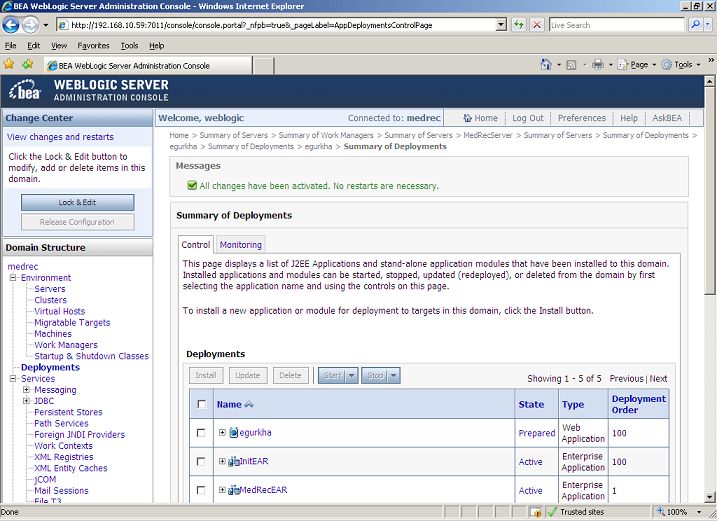Switch to the Monitoring tab

241,245
